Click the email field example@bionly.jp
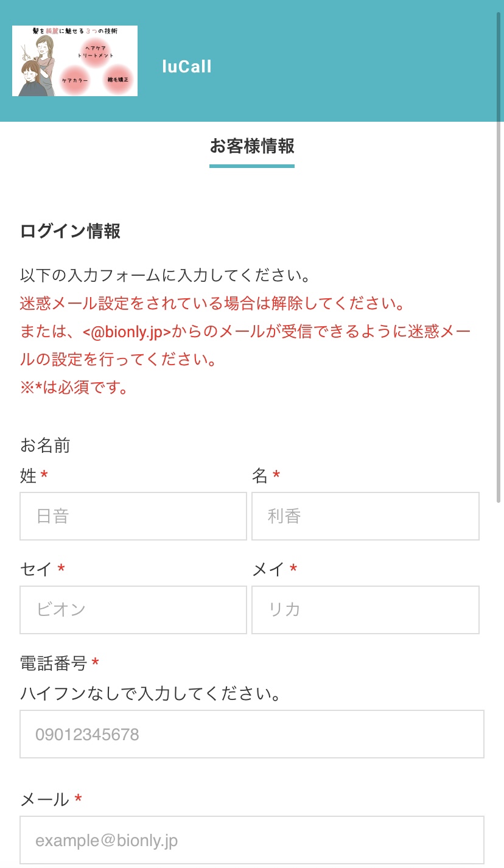 coord(252,840)
